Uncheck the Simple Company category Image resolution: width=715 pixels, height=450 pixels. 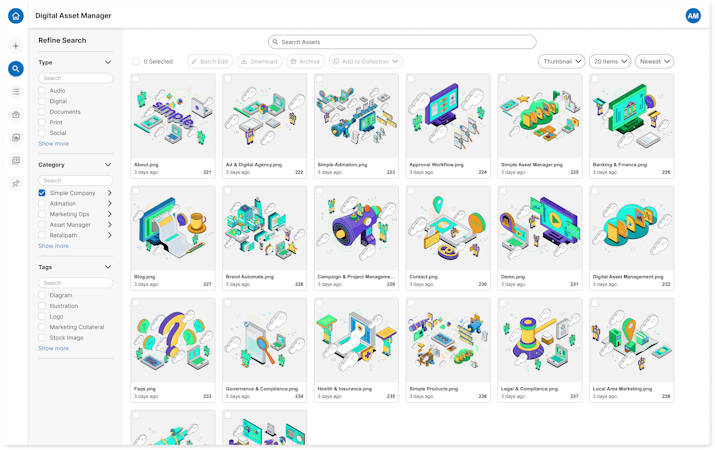coord(42,193)
